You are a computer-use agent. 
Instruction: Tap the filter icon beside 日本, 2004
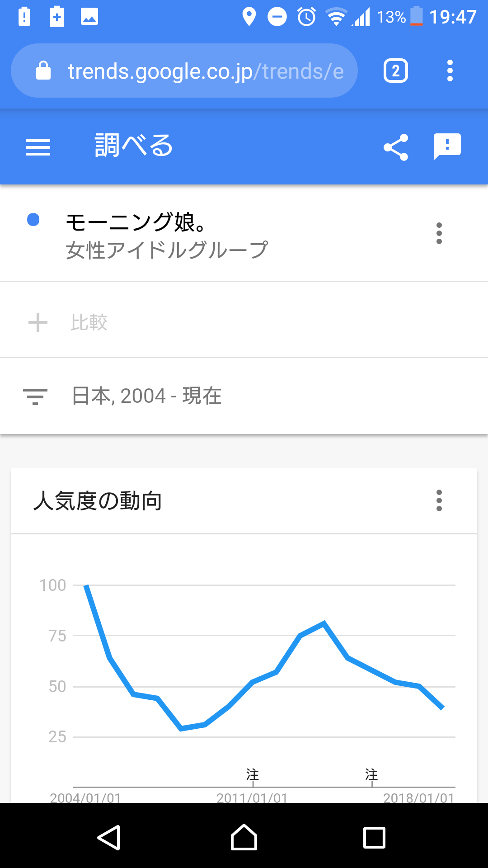(35, 396)
